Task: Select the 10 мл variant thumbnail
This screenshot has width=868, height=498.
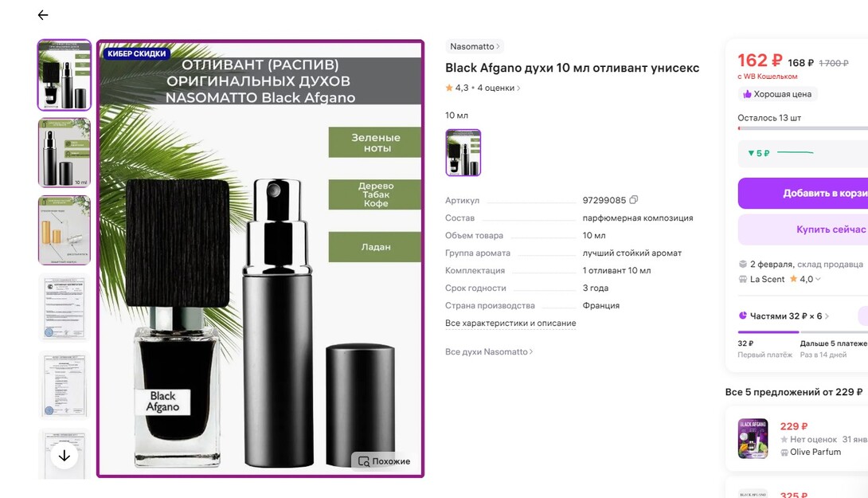Action: pos(463,153)
